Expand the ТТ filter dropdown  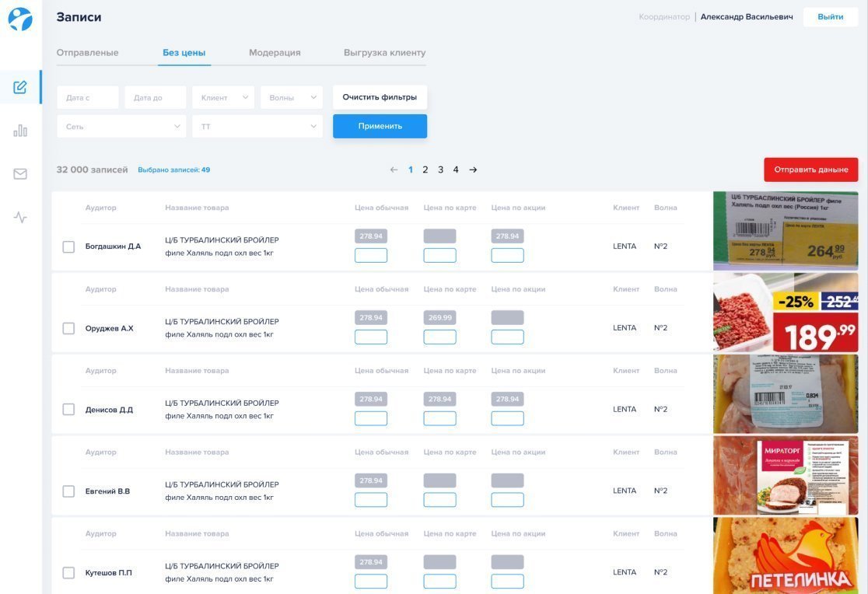257,127
